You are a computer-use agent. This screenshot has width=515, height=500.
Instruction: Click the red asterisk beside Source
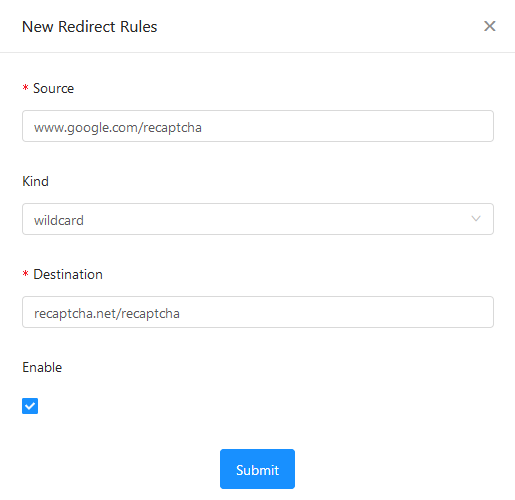pos(25,88)
